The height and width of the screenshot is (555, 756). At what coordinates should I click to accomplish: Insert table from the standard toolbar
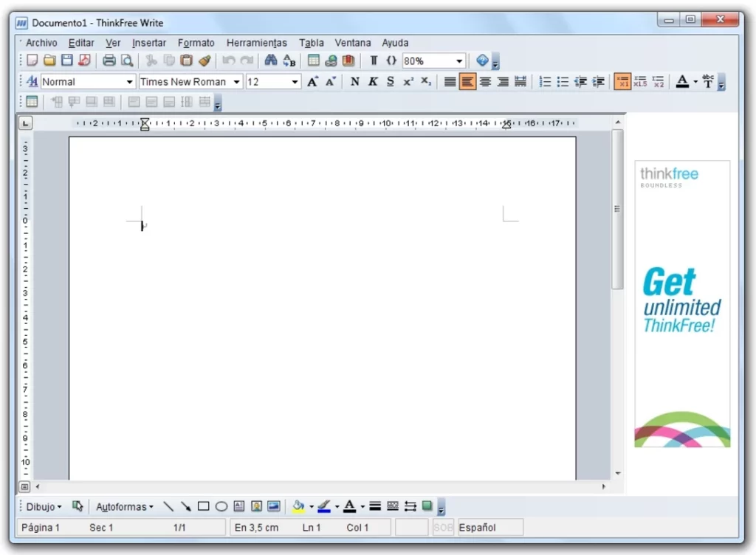(x=313, y=61)
